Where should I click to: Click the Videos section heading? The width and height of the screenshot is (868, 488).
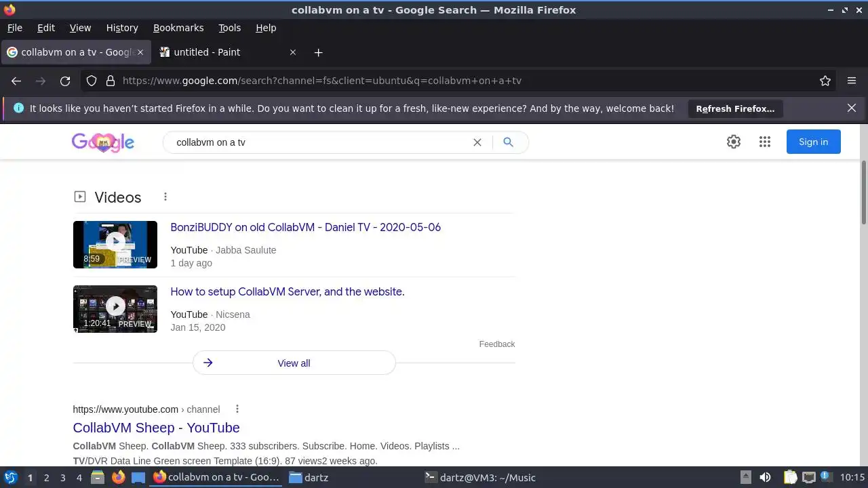[118, 197]
